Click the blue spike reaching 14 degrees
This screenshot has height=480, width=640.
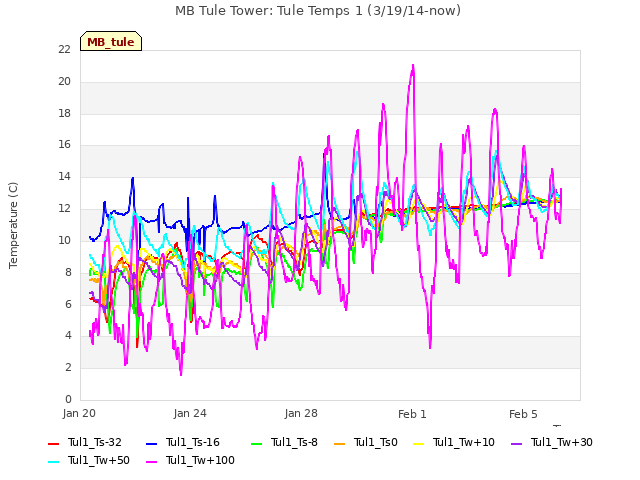click(133, 178)
